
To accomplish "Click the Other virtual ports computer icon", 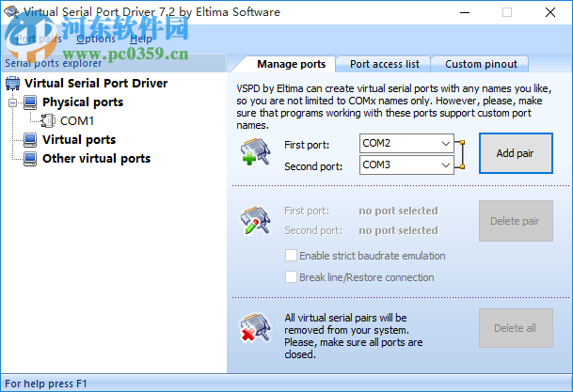I will (x=30, y=159).
